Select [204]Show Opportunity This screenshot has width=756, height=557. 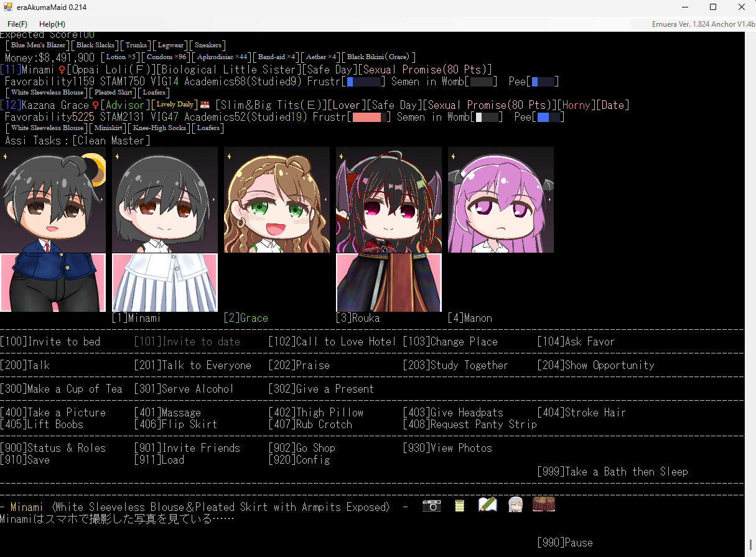(596, 365)
